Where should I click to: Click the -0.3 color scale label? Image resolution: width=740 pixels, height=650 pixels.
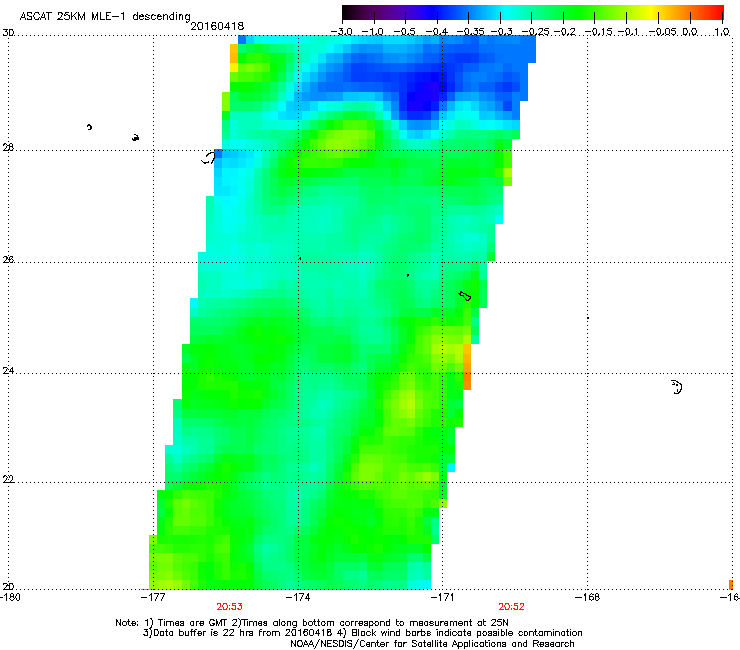[502, 32]
